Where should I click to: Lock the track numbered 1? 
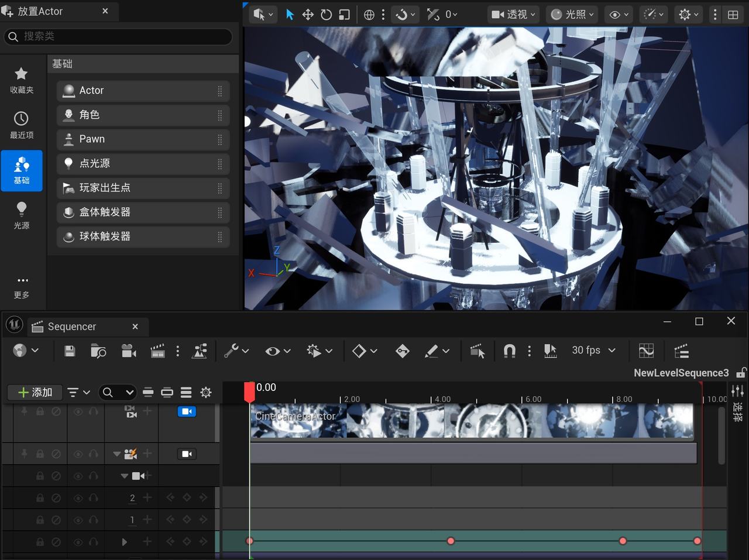pos(40,520)
